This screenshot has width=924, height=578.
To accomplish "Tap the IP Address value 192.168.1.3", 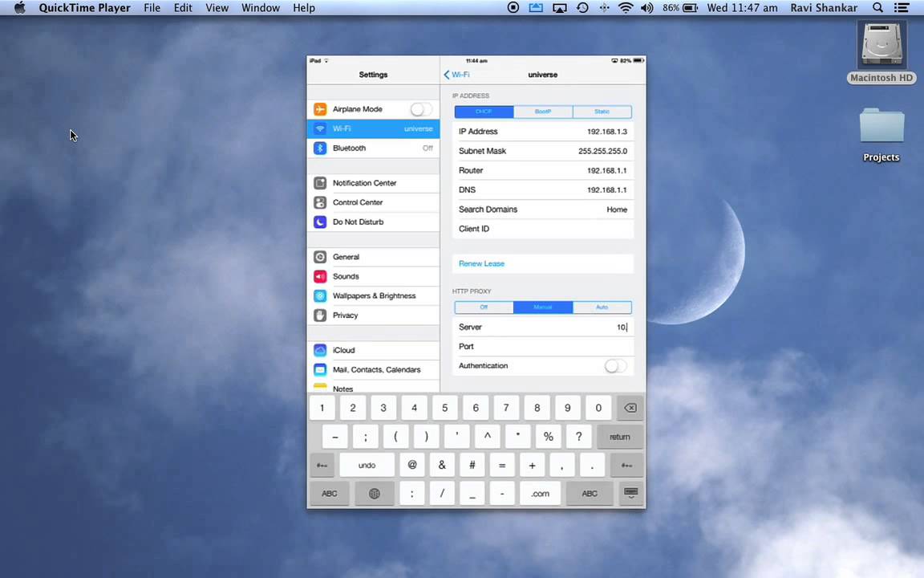I will coord(607,132).
